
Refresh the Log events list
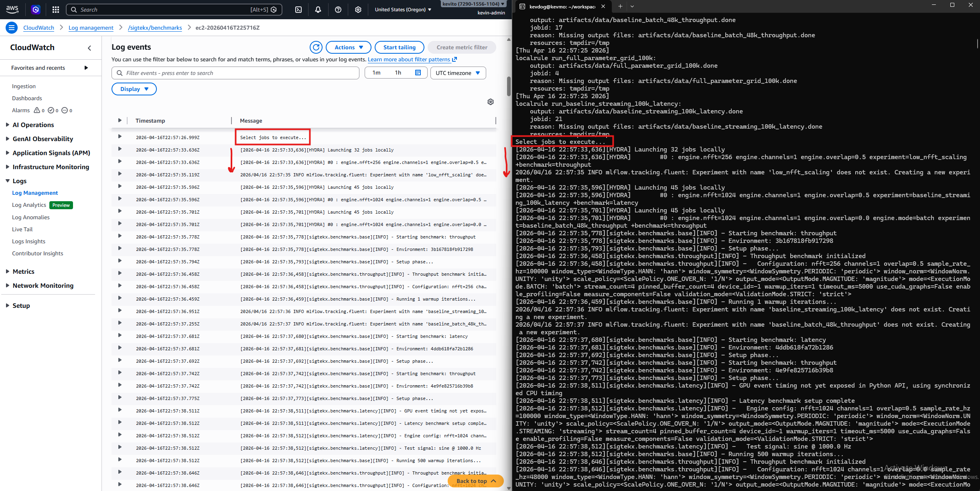[316, 47]
